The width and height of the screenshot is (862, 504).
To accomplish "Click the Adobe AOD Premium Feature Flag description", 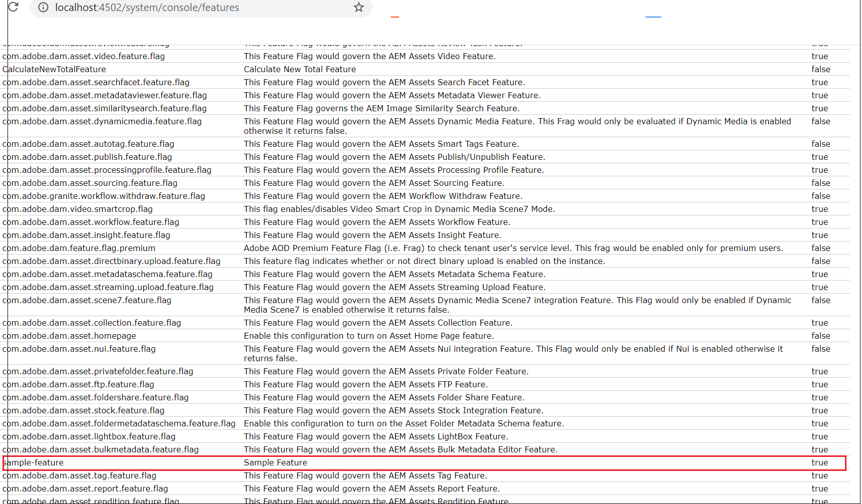I will (514, 248).
